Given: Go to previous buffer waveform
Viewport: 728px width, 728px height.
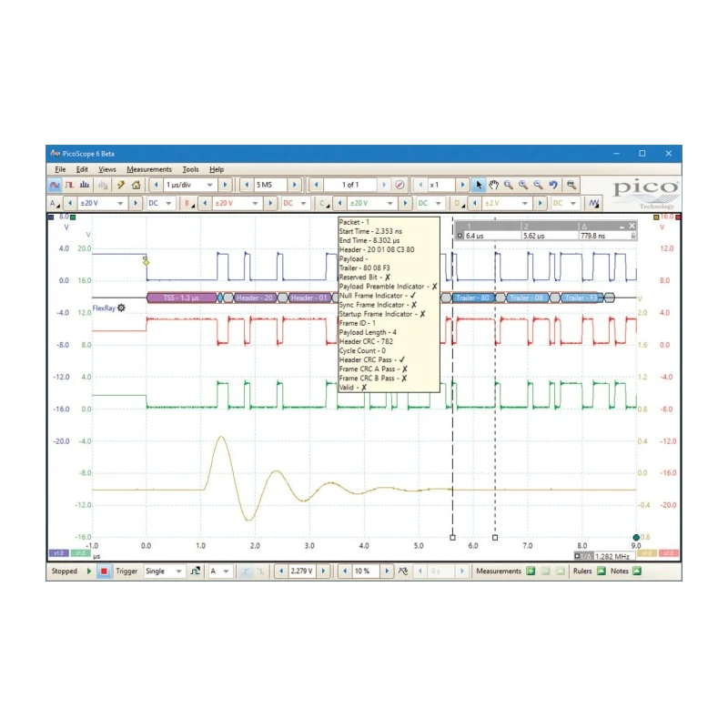Looking at the screenshot, I should tap(316, 185).
